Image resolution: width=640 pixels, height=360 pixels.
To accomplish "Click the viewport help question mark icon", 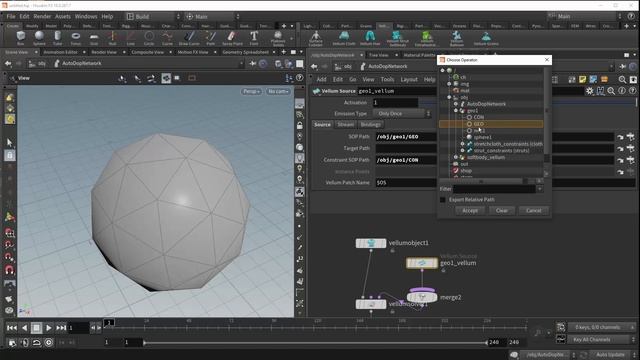I will pyautogui.click(x=300, y=78).
